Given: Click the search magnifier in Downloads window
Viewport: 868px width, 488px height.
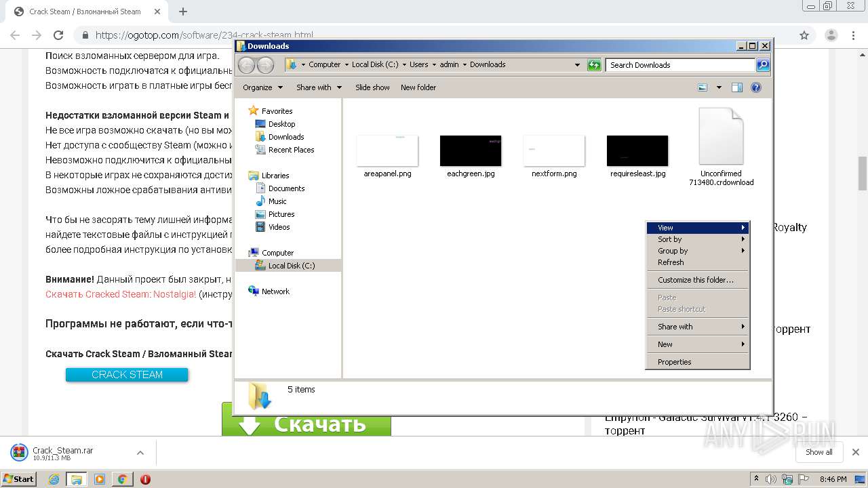Looking at the screenshot, I should [763, 65].
